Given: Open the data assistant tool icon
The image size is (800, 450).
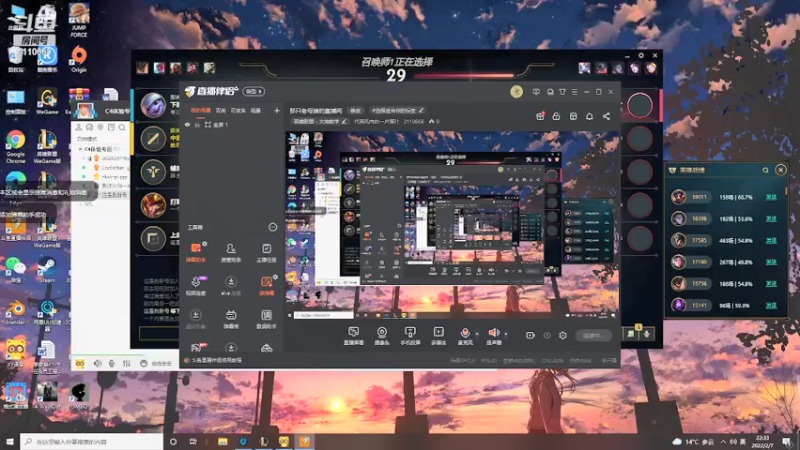Looking at the screenshot, I should tap(266, 319).
